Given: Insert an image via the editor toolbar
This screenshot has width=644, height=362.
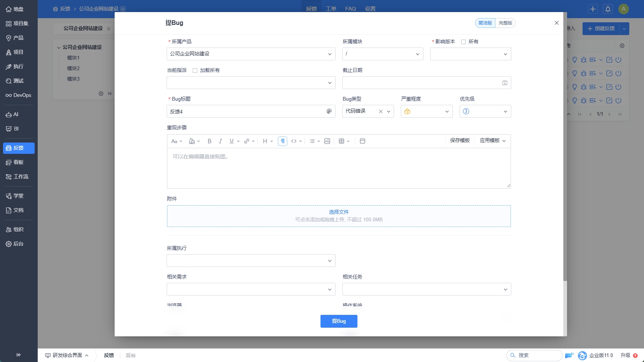Looking at the screenshot, I should click(x=327, y=141).
